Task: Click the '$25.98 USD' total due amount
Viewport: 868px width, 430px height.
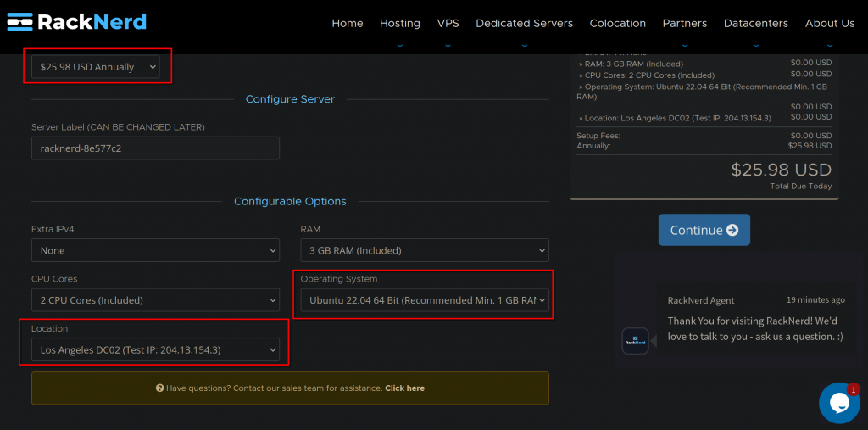Action: (781, 170)
